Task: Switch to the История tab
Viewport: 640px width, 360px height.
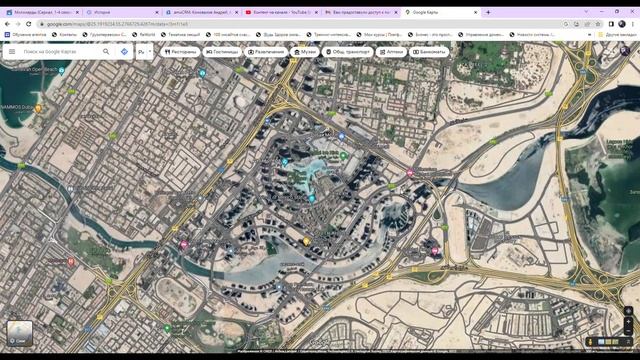Action: tap(121, 13)
